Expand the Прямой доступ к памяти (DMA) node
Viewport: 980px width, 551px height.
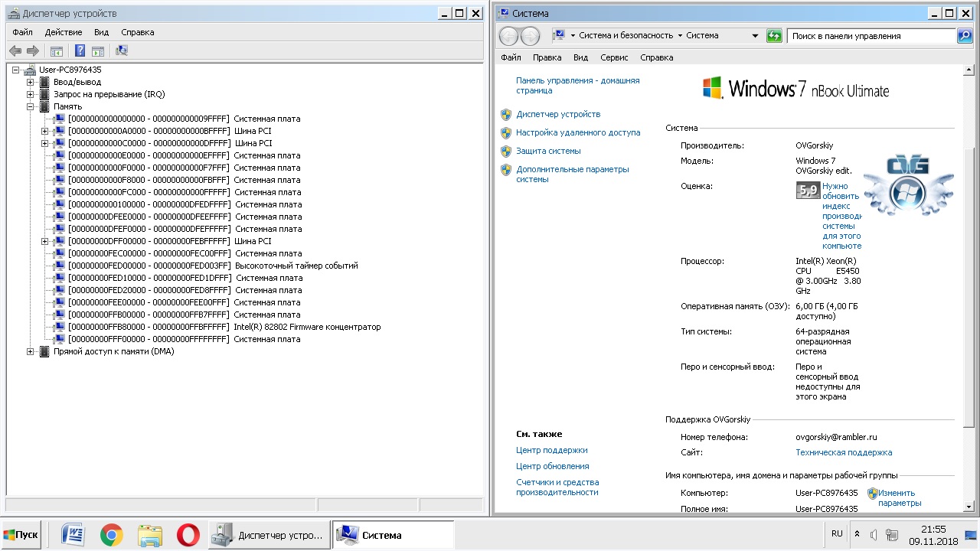pyautogui.click(x=31, y=351)
